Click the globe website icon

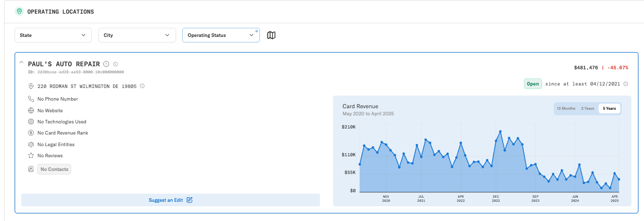tap(31, 110)
